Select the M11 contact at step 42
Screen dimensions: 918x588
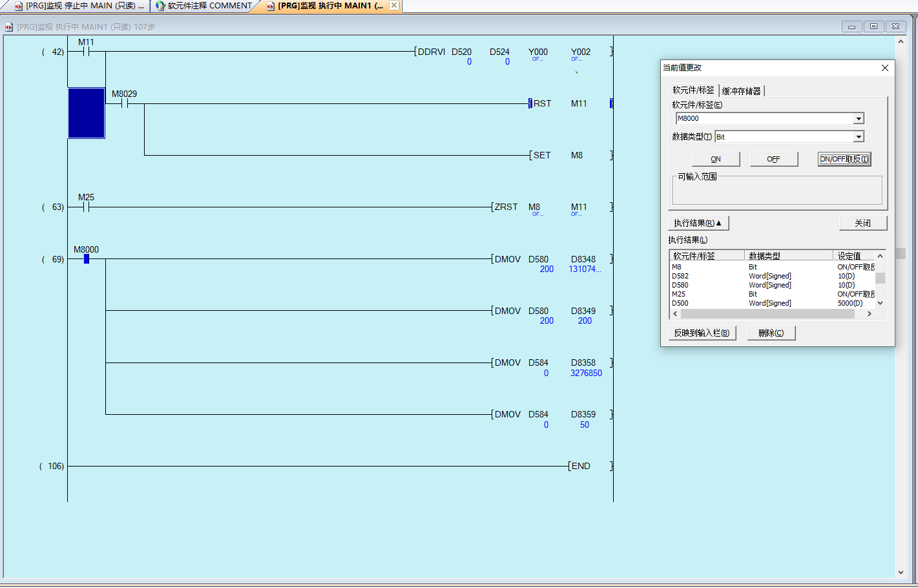click(x=86, y=52)
